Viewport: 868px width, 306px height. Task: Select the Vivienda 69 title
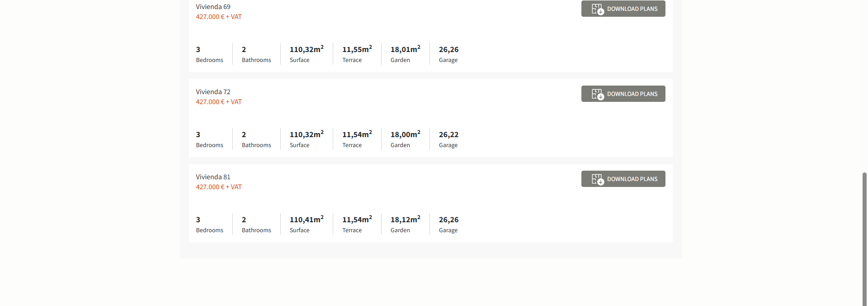pos(213,7)
